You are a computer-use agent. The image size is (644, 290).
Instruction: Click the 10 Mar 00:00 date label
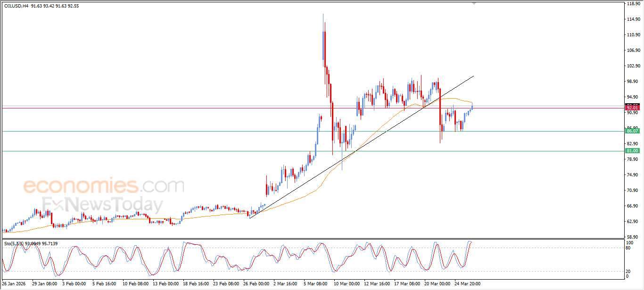(347, 284)
